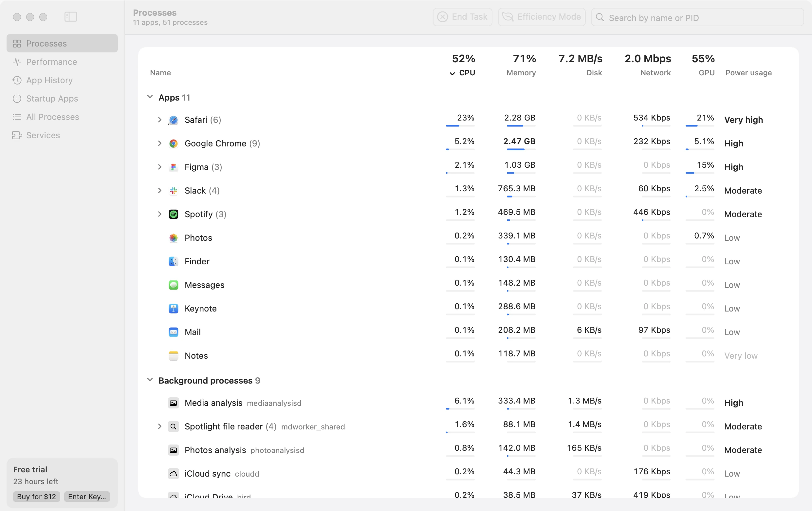This screenshot has height=511, width=812.
Task: Open App History in sidebar
Action: tap(62, 80)
